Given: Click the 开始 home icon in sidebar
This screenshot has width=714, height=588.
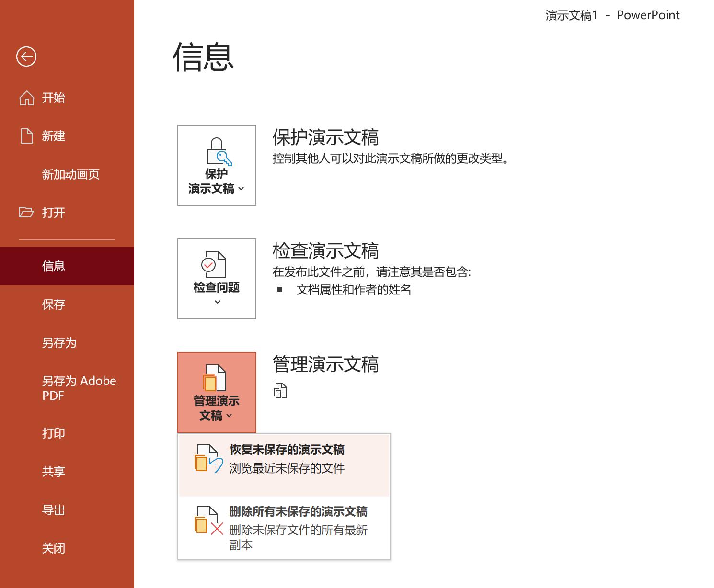Looking at the screenshot, I should click(x=26, y=97).
